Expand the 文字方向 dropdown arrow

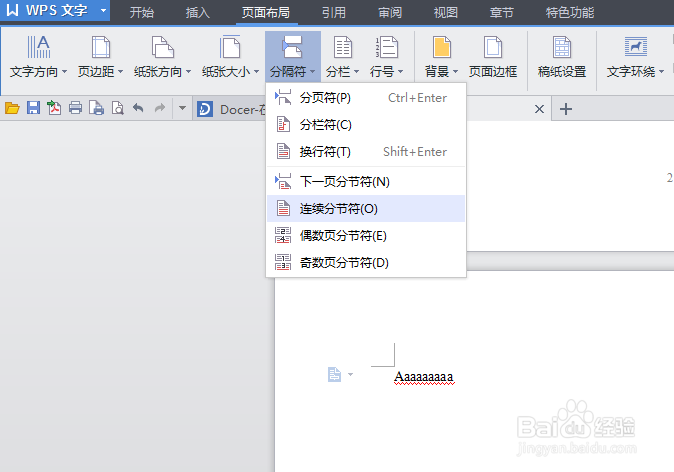[x=64, y=71]
